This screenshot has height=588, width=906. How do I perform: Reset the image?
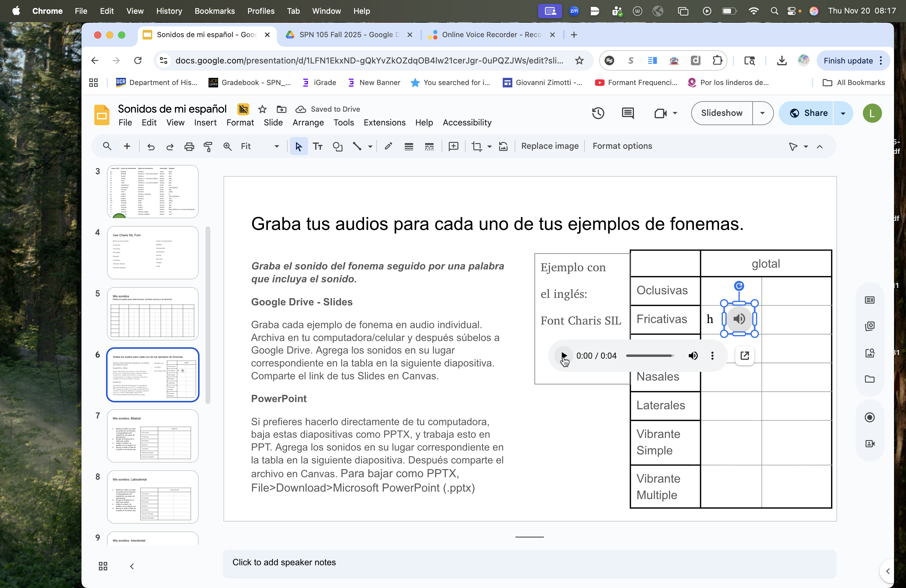(x=503, y=146)
